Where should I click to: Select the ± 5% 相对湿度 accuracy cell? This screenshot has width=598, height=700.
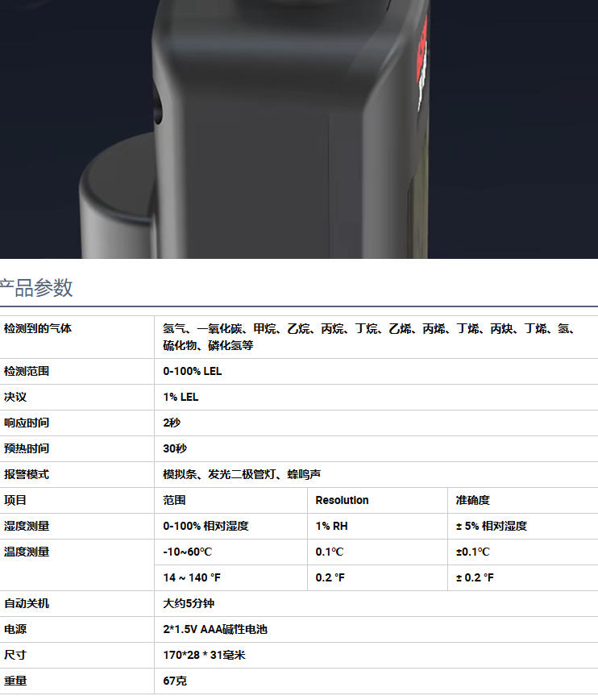coord(491,526)
